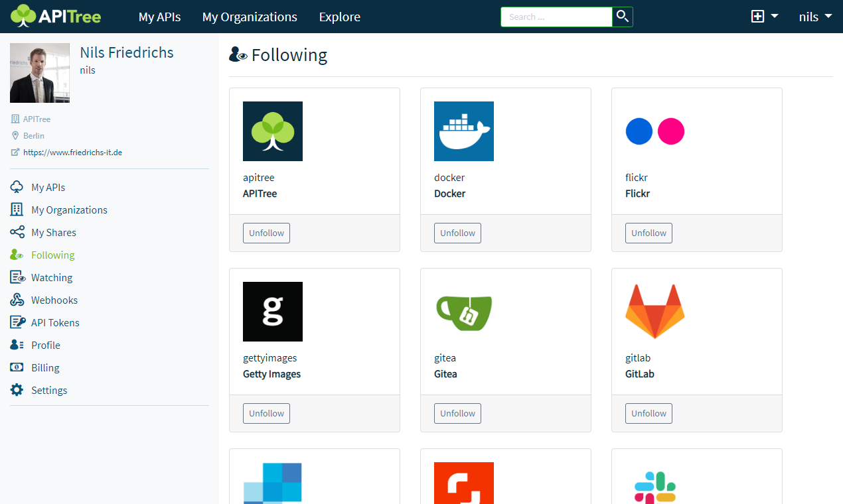This screenshot has width=843, height=504.
Task: Click the Docker whale logo
Action: [464, 131]
